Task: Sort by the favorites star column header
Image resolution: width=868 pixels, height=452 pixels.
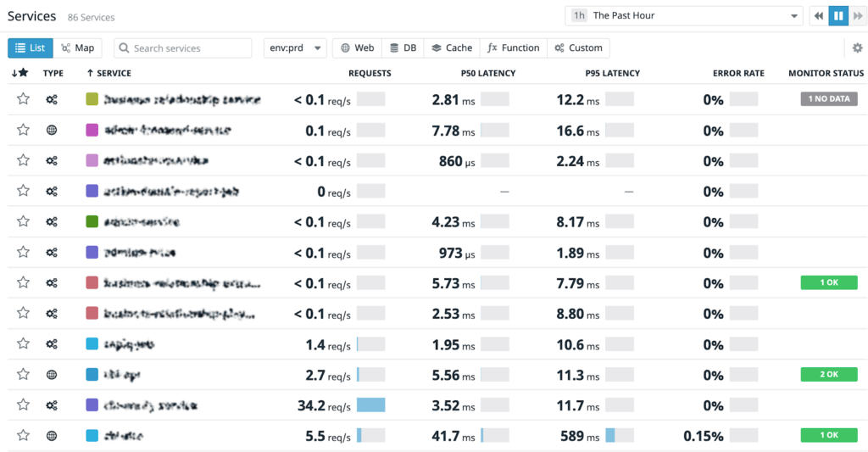Action: pyautogui.click(x=20, y=73)
